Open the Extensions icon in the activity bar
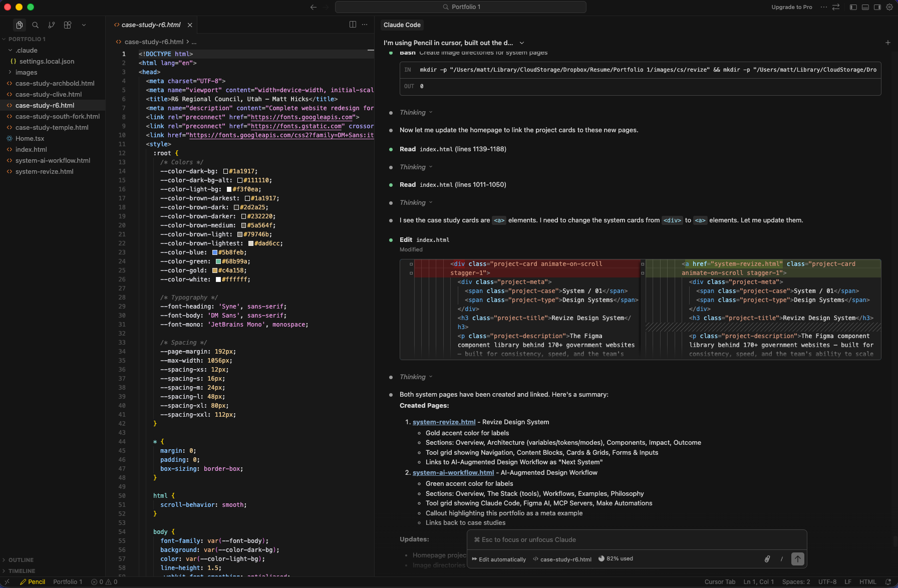 (x=68, y=25)
